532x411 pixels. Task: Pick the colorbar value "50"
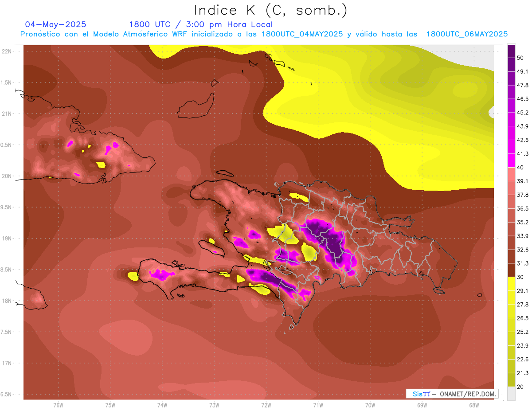521,58
